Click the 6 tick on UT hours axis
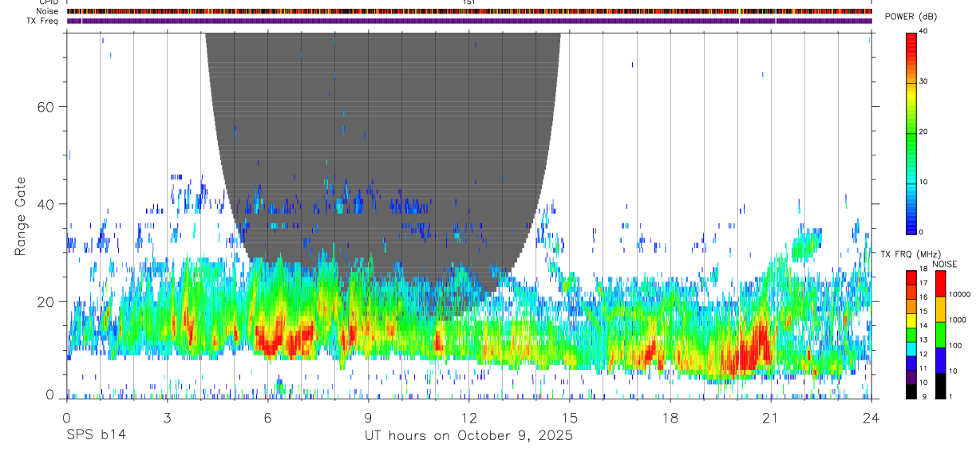This screenshot has height=452, width=980. (x=268, y=417)
